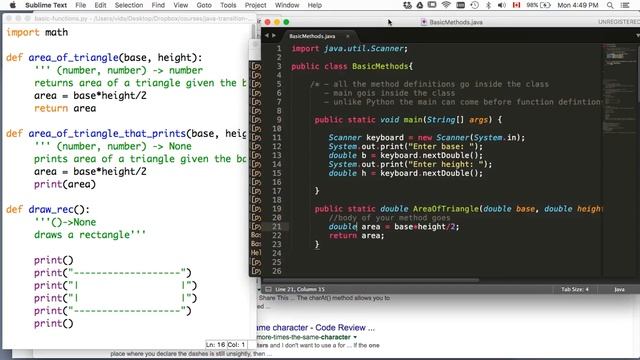The width and height of the screenshot is (640, 360).
Task: Expand the dropdown arrow beside the green result URL
Action: pos(355,337)
